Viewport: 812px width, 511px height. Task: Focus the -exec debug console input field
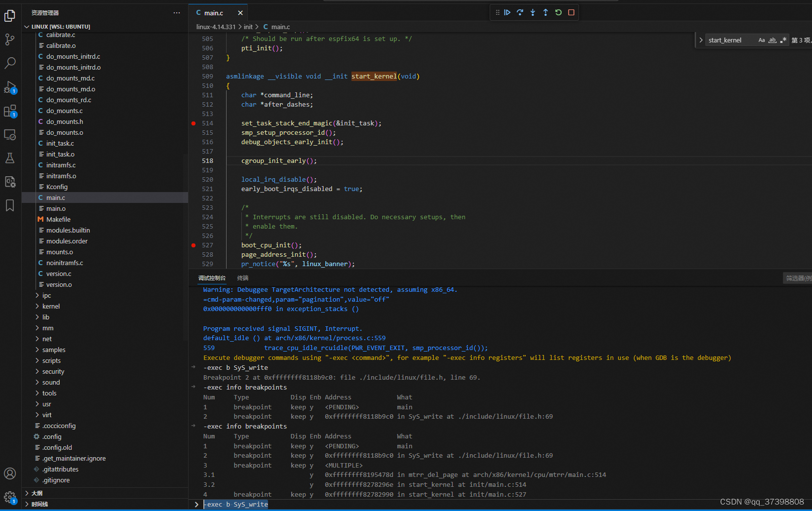click(x=346, y=504)
